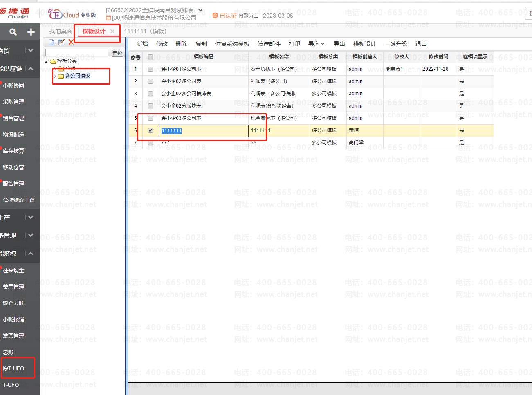This screenshot has width=532, height=395.
Task: Collapse the 供应链 sidebar section chevron
Action: click(x=31, y=69)
